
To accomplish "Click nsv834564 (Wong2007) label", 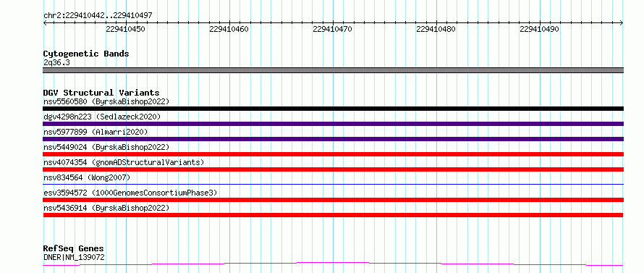I will click(87, 177).
